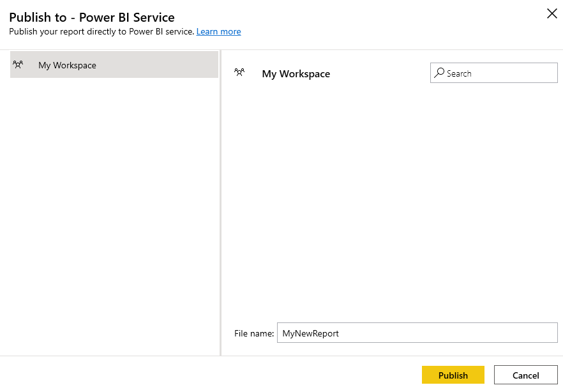
Task: Click the yellow Publish button
Action: coord(453,375)
